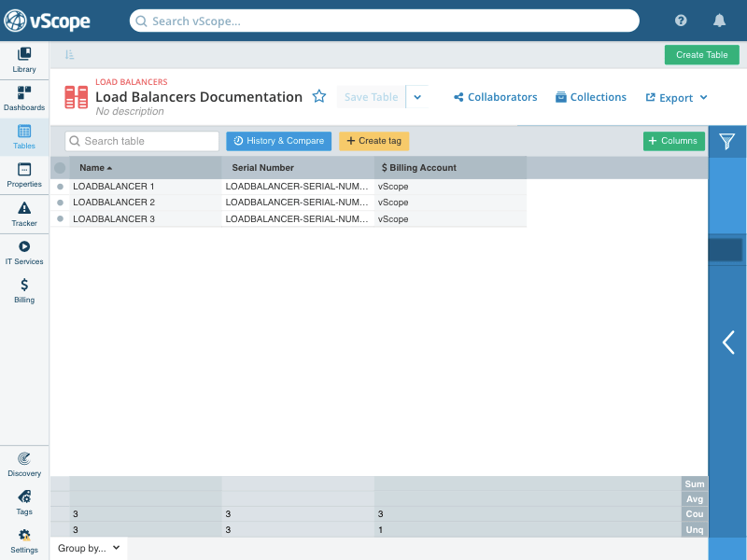Click the serial number cell for LOADBALANCER 3
747x560 pixels.
298,219
